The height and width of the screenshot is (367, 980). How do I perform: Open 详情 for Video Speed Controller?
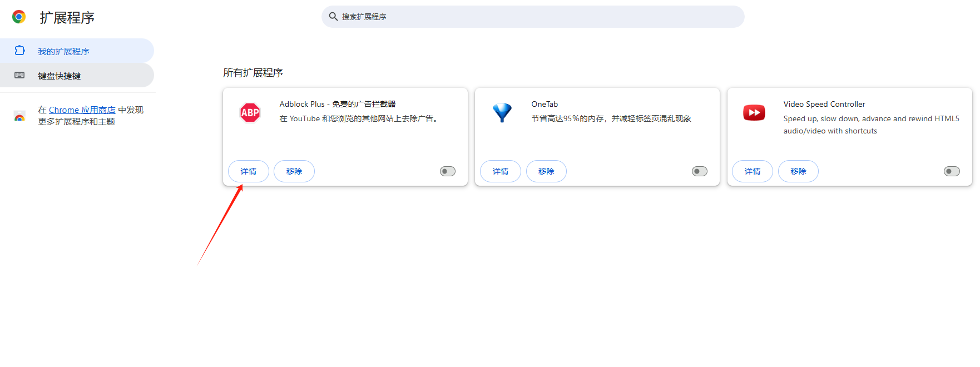point(753,171)
